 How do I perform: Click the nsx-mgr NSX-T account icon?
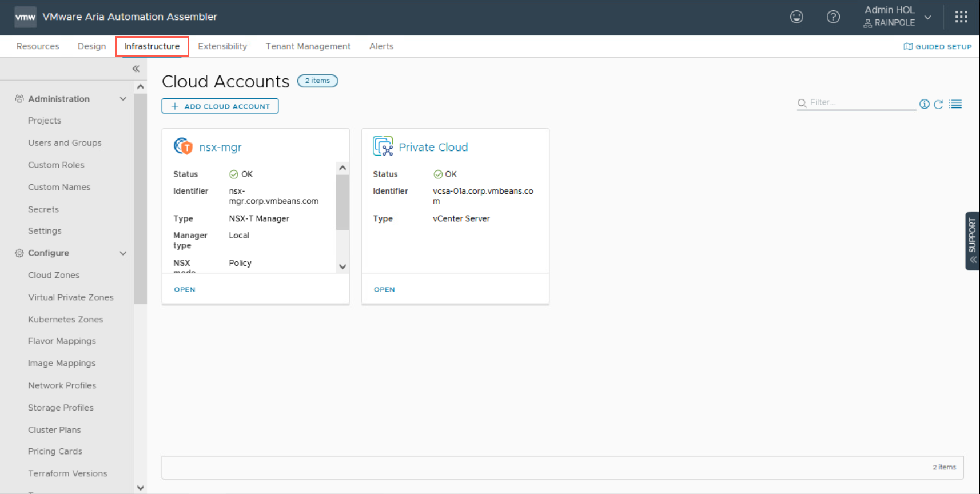coord(183,146)
